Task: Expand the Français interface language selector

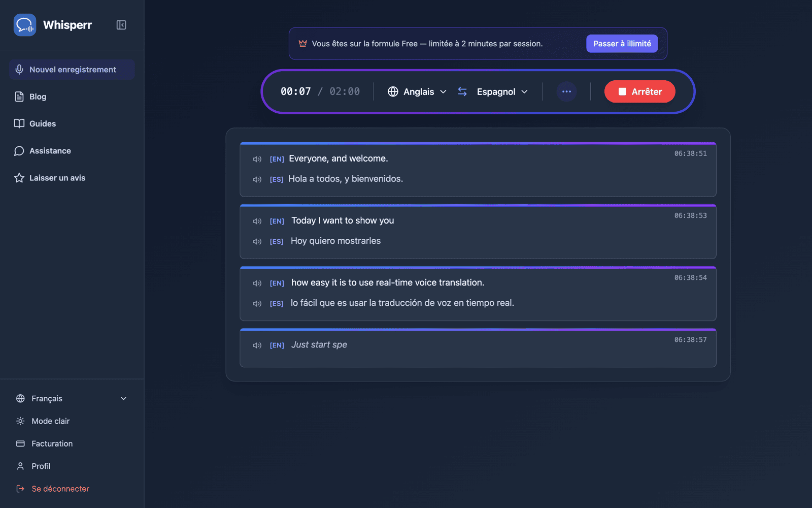Action: tap(72, 399)
